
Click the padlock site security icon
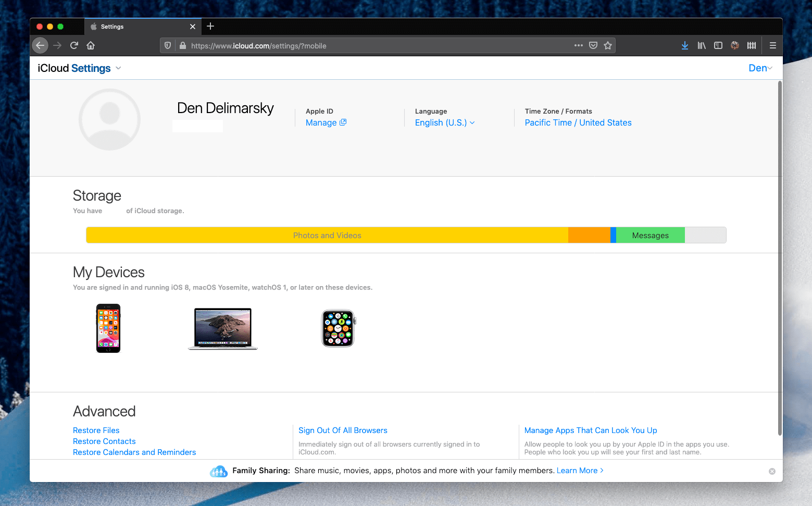182,45
